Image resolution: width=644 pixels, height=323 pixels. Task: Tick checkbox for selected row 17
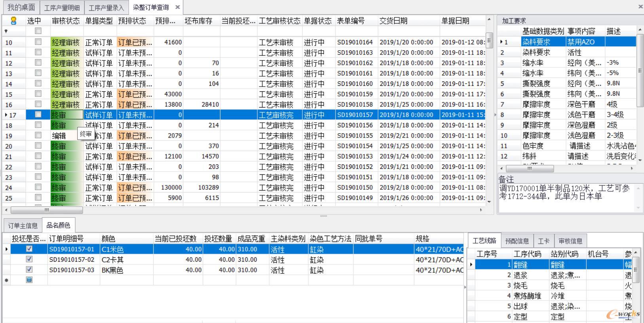[38, 114]
